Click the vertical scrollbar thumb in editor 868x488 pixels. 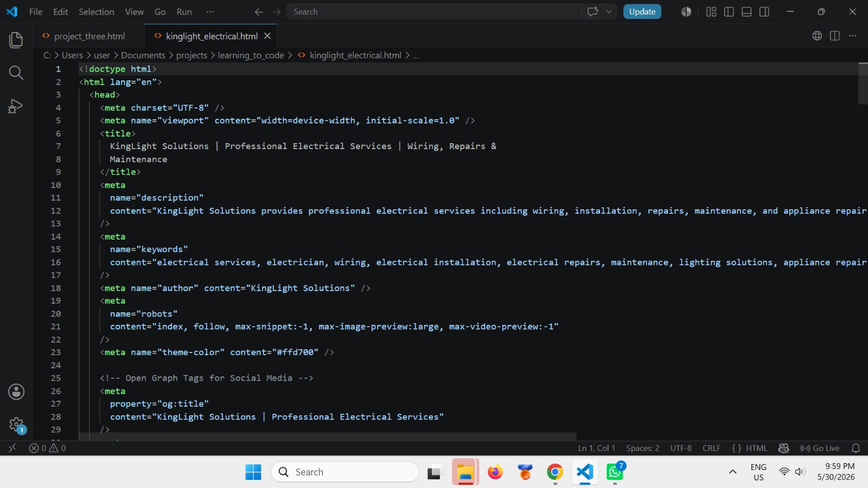863,84
